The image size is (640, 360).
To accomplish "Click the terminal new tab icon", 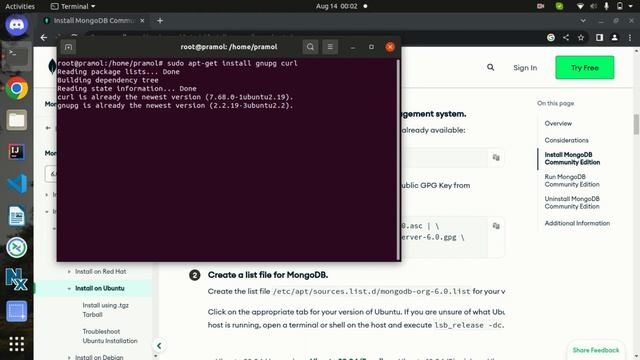I will (68, 47).
